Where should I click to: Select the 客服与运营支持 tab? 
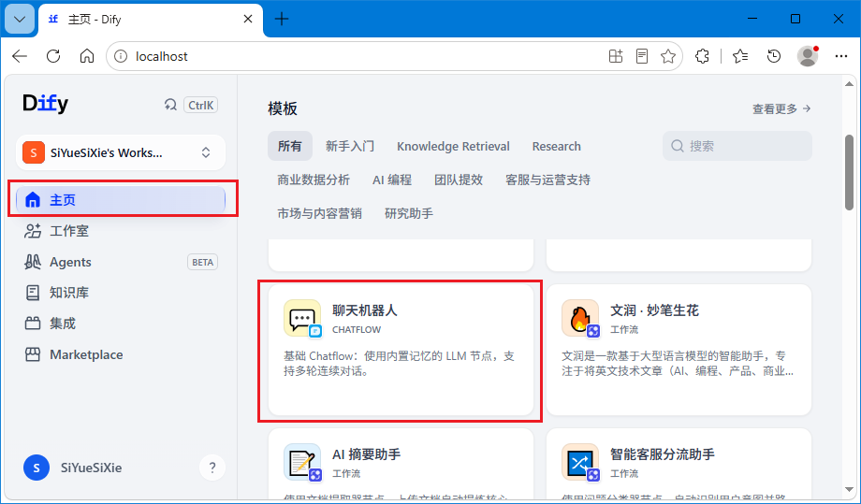click(x=548, y=180)
